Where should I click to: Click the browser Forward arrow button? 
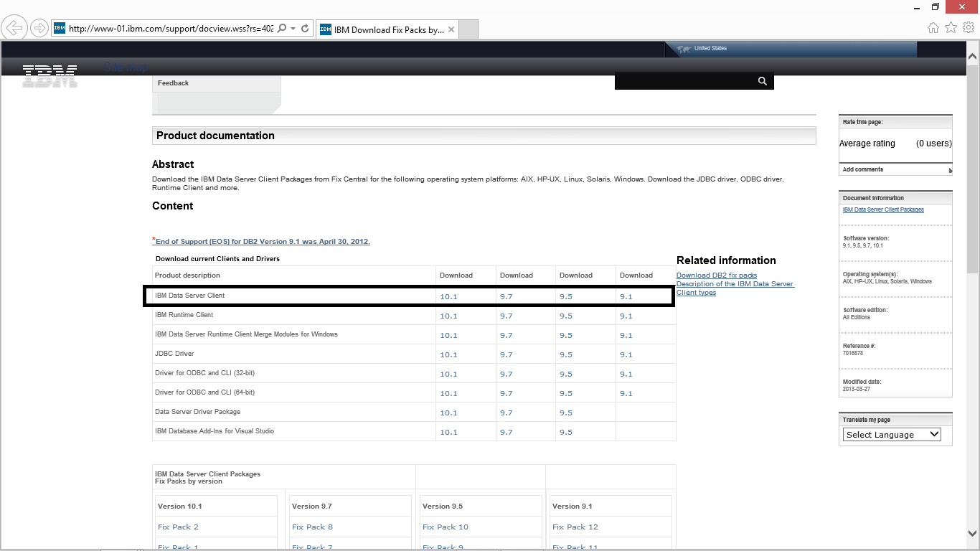pyautogui.click(x=39, y=29)
